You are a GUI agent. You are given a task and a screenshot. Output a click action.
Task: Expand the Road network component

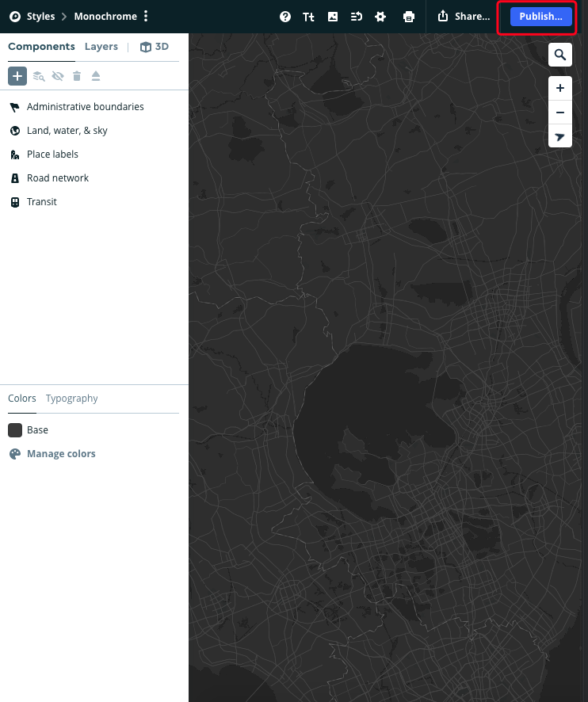click(x=58, y=178)
